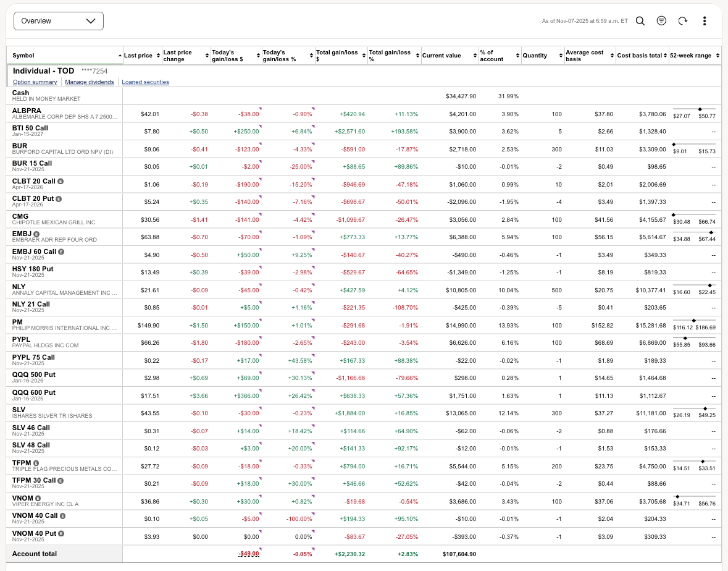This screenshot has width=728, height=571.
Task: Open the three-dot more options menu
Action: click(705, 21)
